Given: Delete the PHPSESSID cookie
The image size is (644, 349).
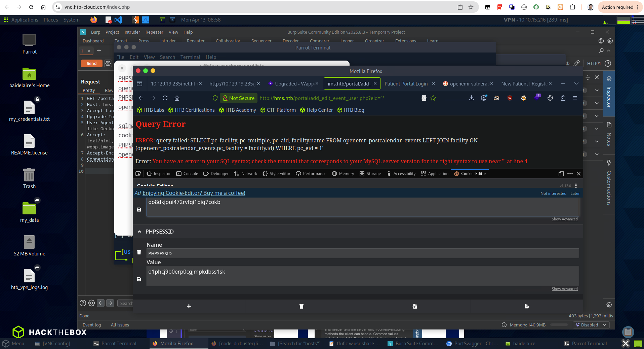Looking at the screenshot, I should pos(139,252).
